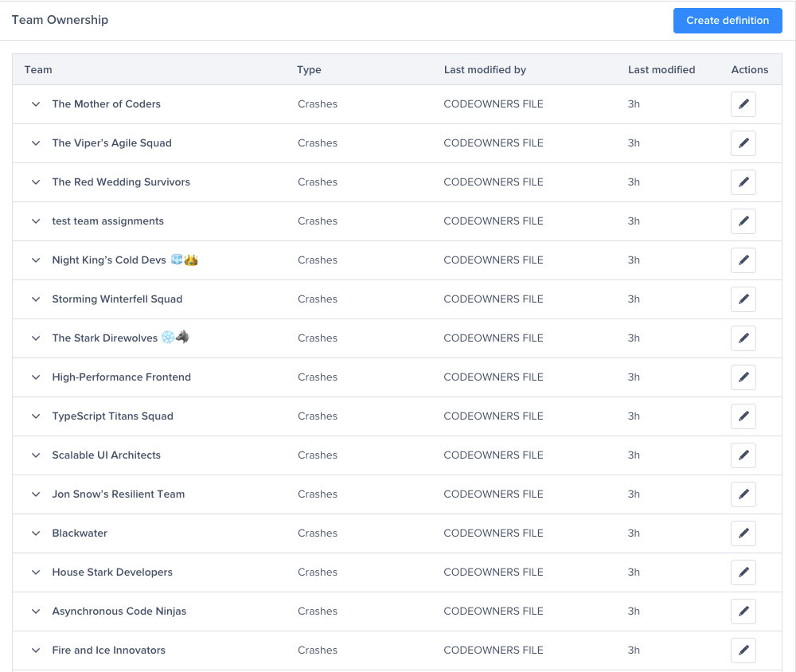Select the team name The Mother of Coders
The image size is (796, 672).
[106, 104]
